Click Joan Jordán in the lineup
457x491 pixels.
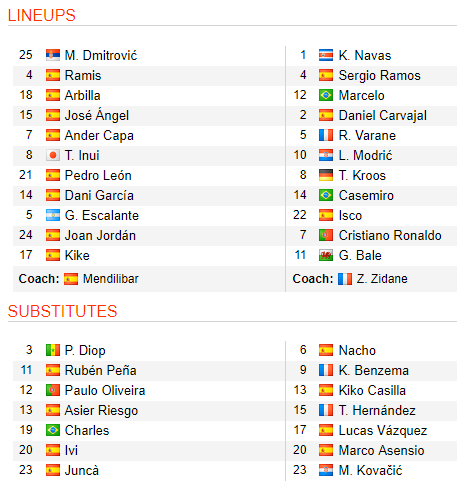(100, 235)
